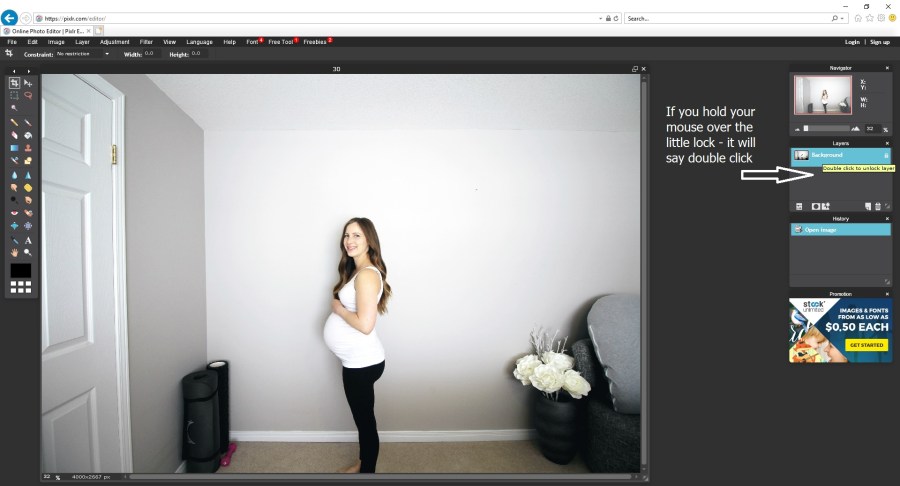This screenshot has width=900, height=486.
Task: Click the lock icon on Background layer
Action: pos(885,156)
